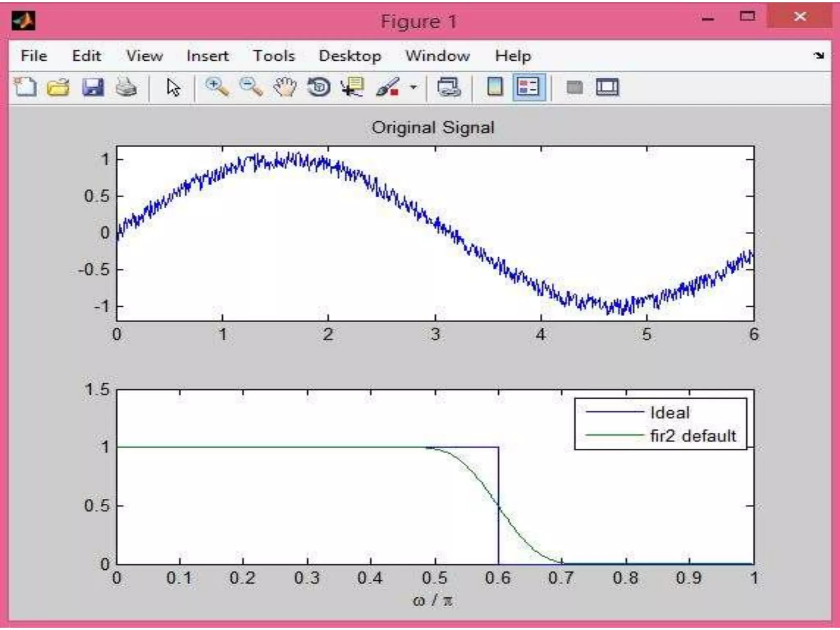Viewport: 840px width, 630px height.
Task: Toggle the Insert Legend button
Action: click(529, 87)
